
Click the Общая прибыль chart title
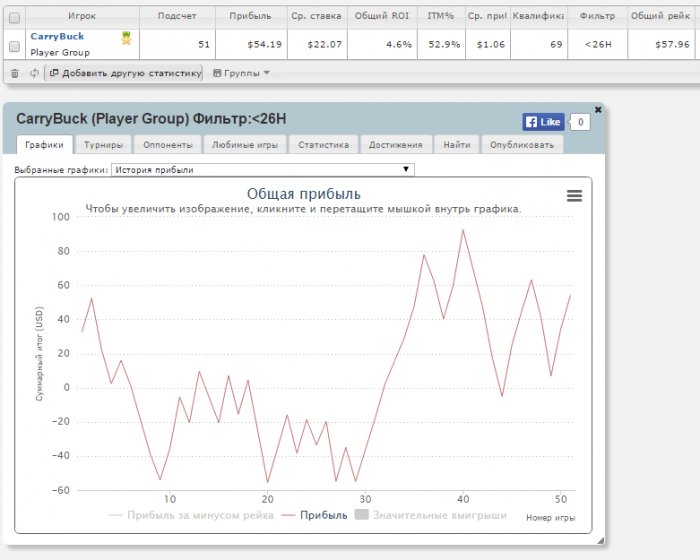pos(304,194)
